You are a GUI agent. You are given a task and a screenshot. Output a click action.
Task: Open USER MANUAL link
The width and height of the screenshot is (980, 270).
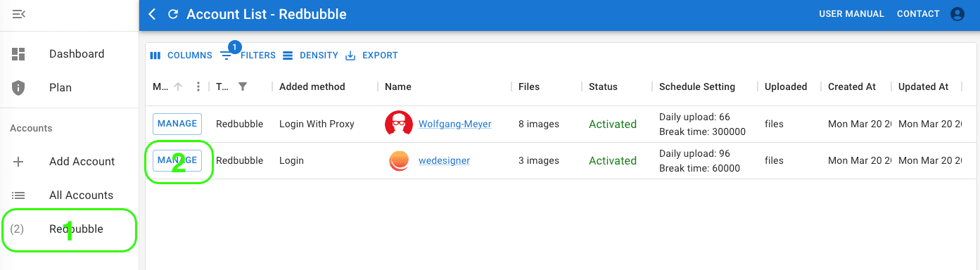[x=851, y=14]
